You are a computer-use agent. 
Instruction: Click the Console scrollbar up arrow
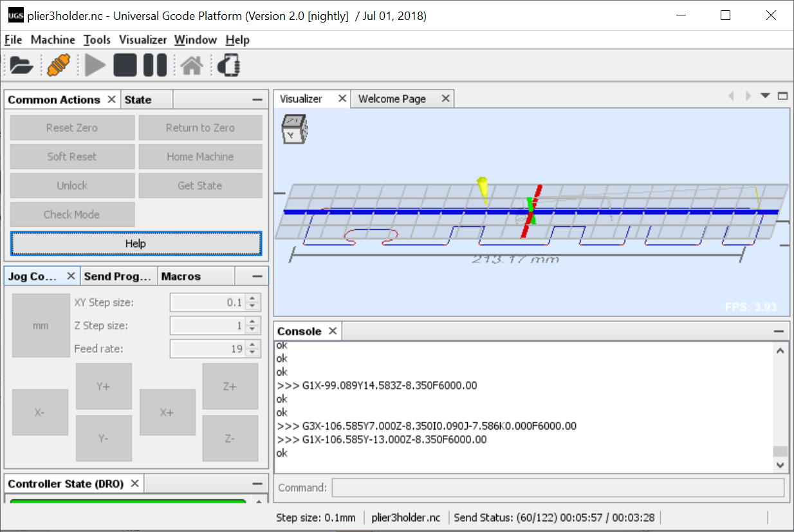click(x=780, y=351)
